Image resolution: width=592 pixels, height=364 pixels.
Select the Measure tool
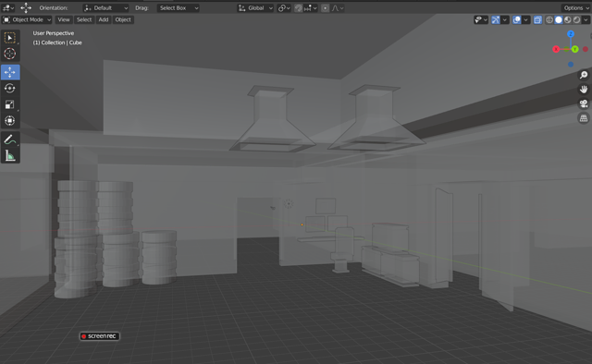click(10, 155)
